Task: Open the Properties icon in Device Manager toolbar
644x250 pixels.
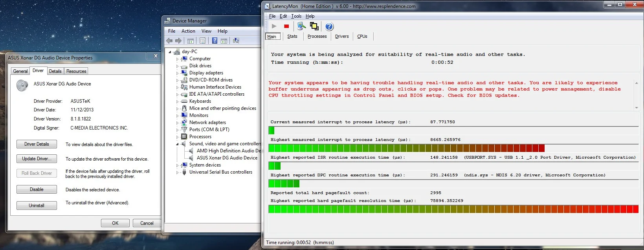Action: point(202,41)
